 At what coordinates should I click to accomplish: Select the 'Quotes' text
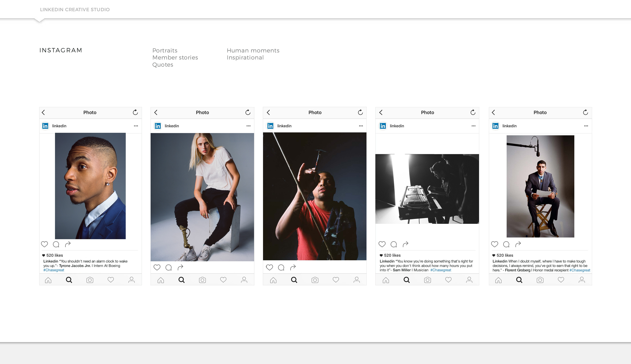163,65
